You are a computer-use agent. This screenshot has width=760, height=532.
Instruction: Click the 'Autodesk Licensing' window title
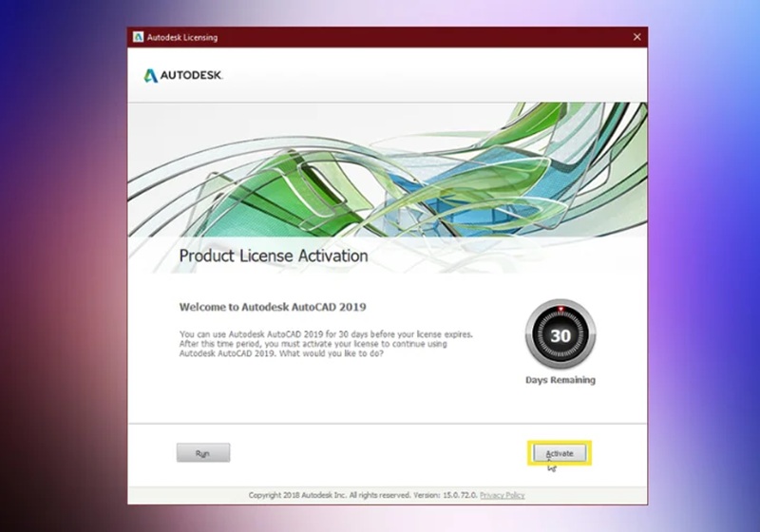[x=182, y=37]
